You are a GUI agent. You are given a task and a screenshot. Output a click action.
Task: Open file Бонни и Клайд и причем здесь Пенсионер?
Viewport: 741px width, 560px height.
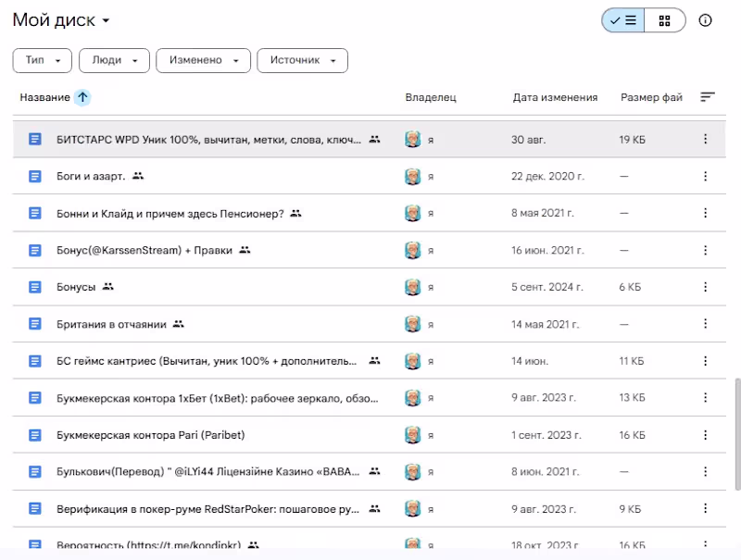click(170, 213)
